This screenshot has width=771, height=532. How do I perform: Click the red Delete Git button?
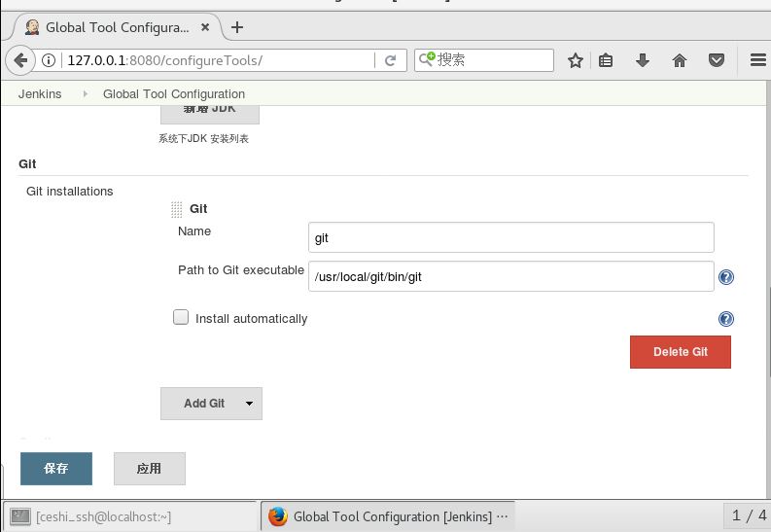tap(680, 352)
